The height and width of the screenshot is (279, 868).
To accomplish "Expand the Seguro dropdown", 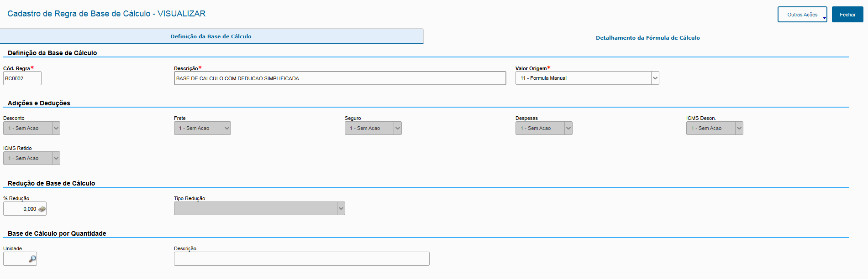I will click(398, 128).
